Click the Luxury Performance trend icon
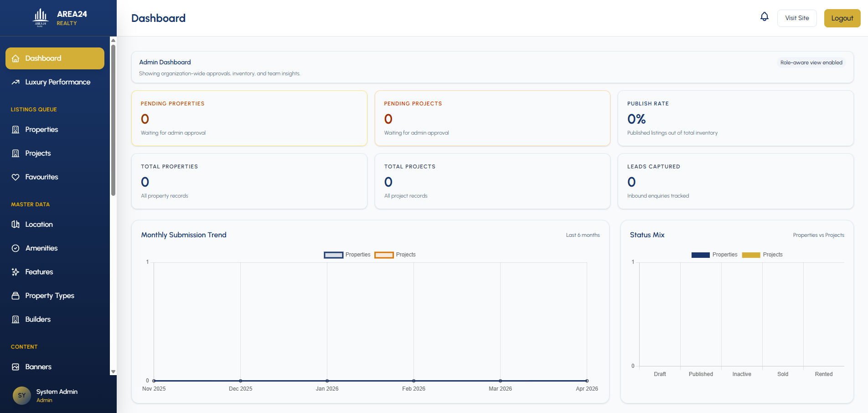This screenshot has width=868, height=413. pos(15,82)
